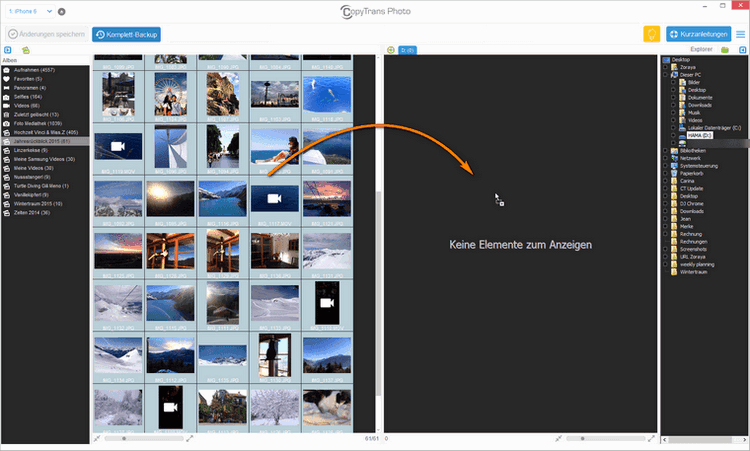This screenshot has width=750, height=451.
Task: Open the Videos (66) album
Action: point(45,106)
